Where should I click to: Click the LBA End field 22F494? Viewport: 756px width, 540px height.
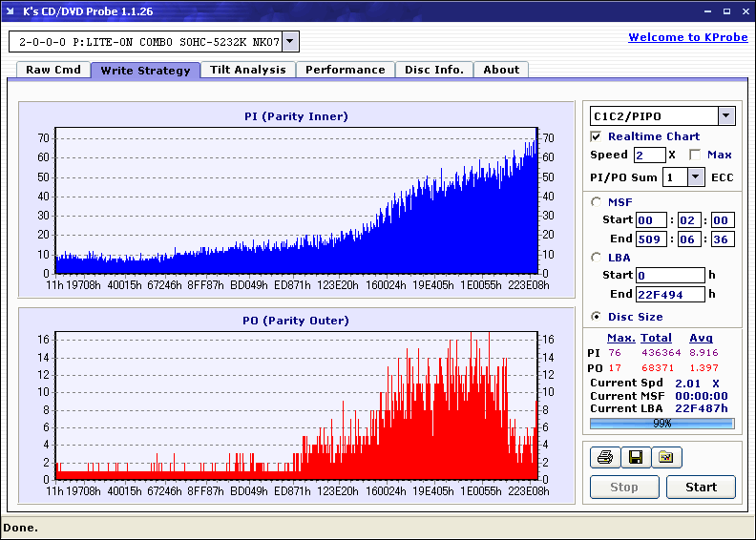tap(670, 294)
